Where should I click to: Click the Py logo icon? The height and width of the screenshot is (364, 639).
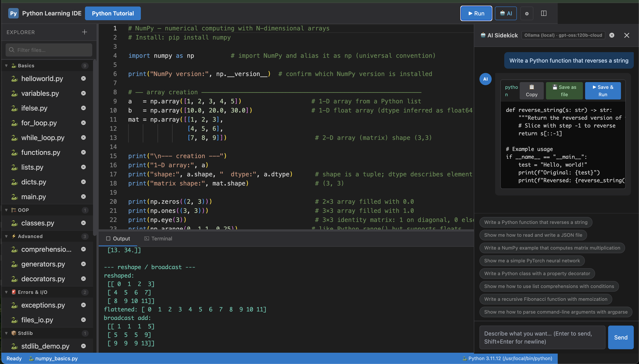pos(13,13)
